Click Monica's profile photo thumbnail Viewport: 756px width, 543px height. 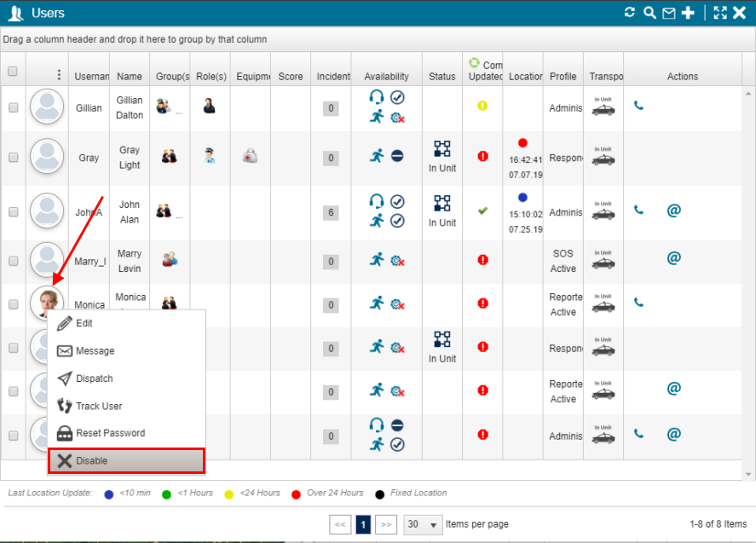click(x=47, y=303)
